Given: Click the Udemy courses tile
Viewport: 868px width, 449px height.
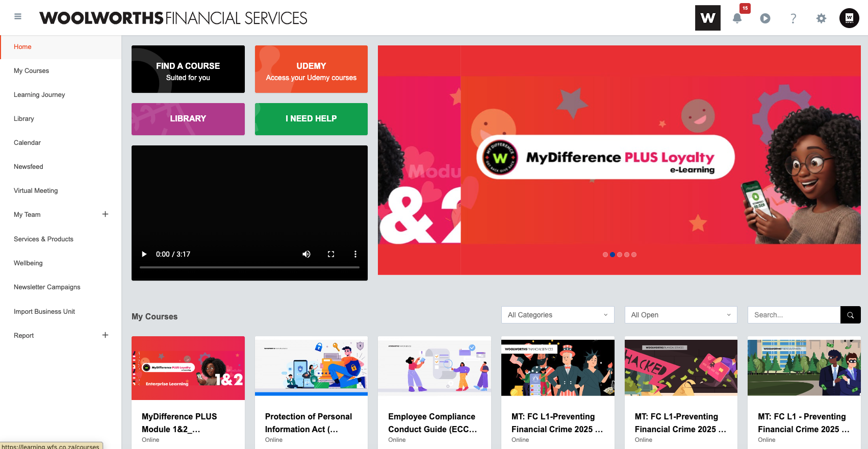Looking at the screenshot, I should click(x=311, y=69).
